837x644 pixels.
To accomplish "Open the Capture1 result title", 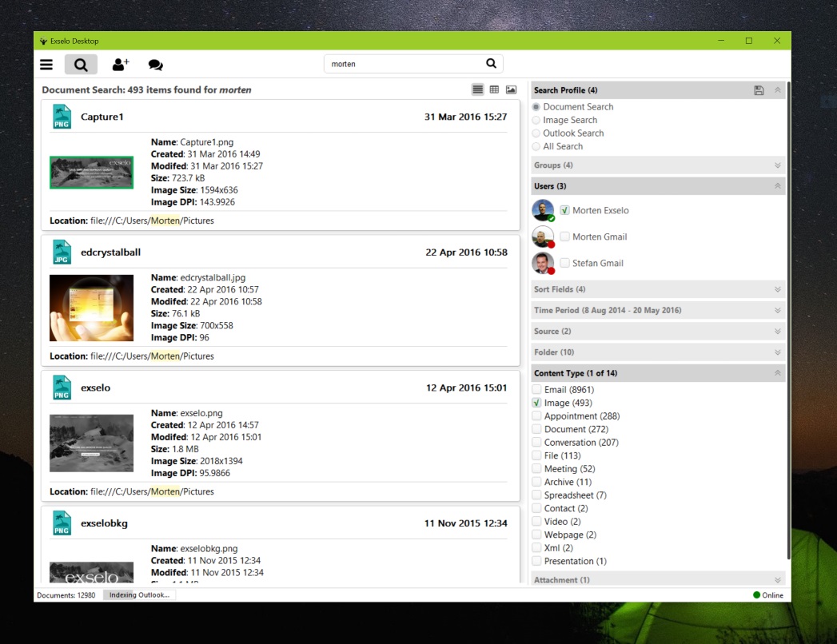I will [x=102, y=117].
